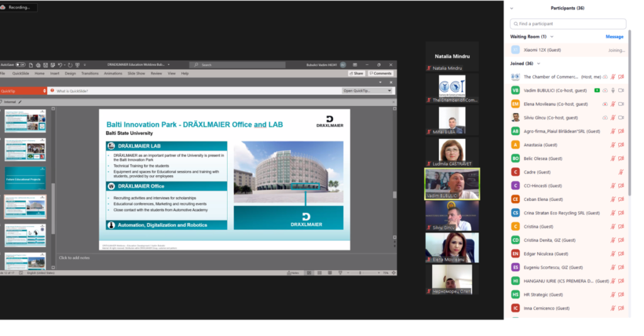
Task: Click the slide thumbnail pane scrollbar
Action: (x=53, y=208)
